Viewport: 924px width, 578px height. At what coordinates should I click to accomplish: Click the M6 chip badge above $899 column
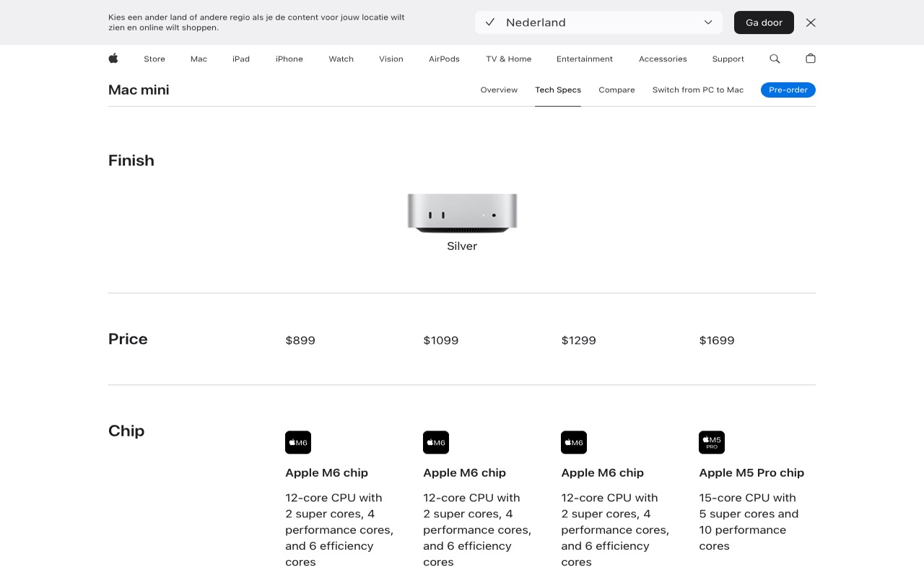click(x=298, y=442)
